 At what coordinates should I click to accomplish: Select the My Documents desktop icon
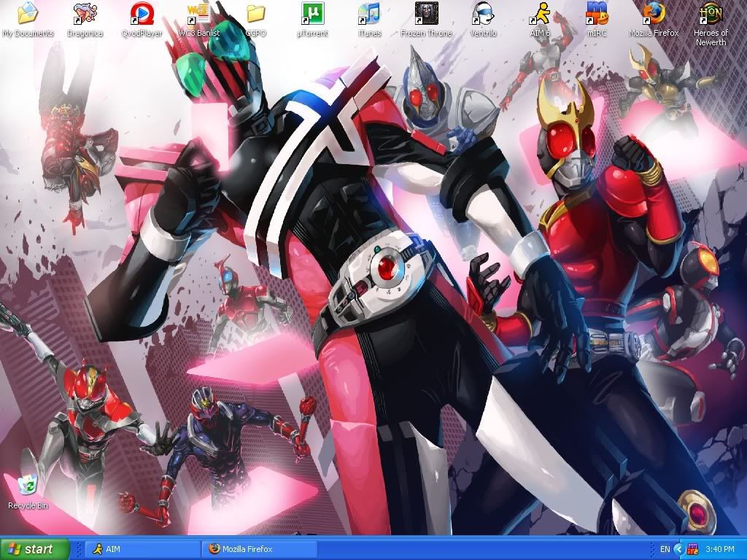pos(28,20)
